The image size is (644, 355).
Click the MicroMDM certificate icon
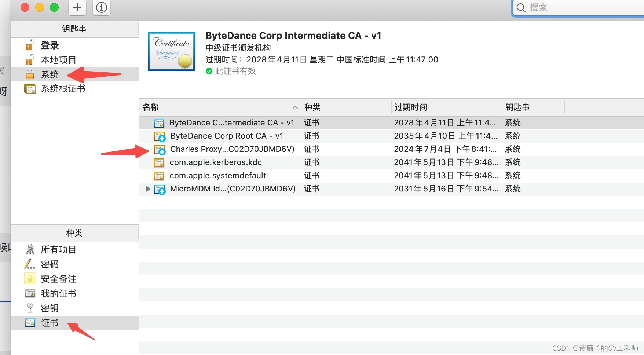tap(160, 189)
